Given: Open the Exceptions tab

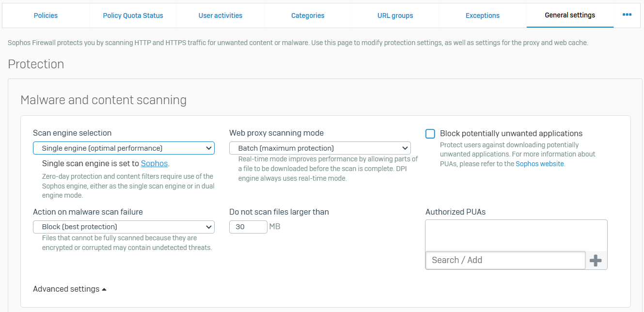Looking at the screenshot, I should 482,16.
